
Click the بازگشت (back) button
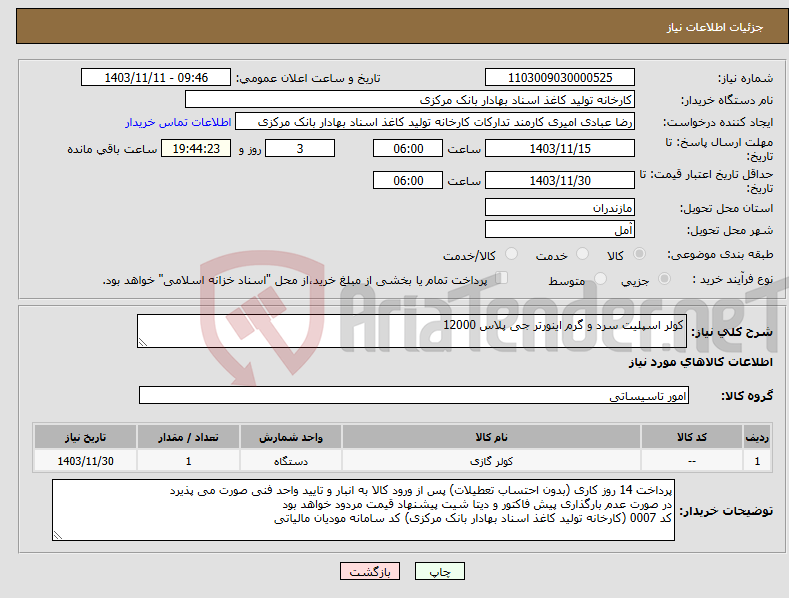pyautogui.click(x=370, y=571)
